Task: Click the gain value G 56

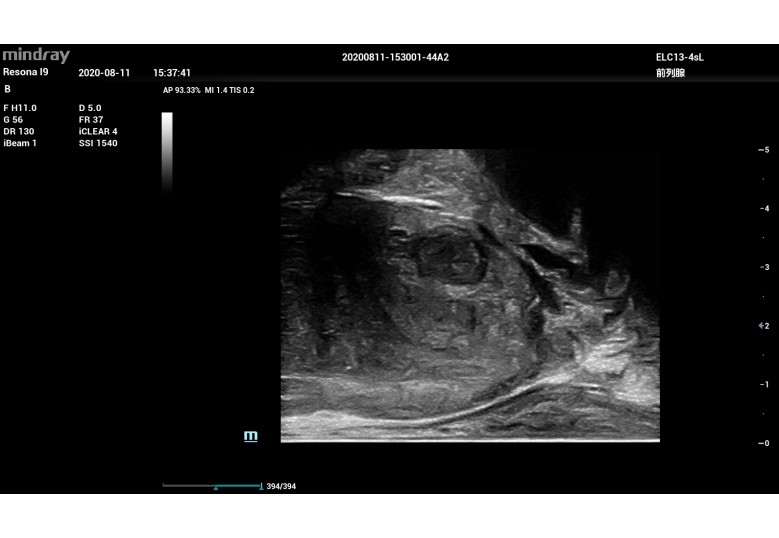Action: 13,120
